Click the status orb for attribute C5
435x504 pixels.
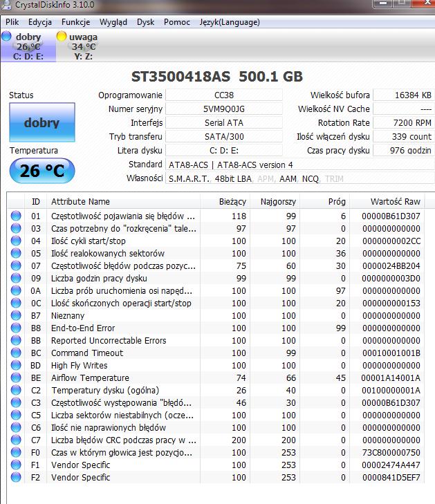pyautogui.click(x=16, y=415)
